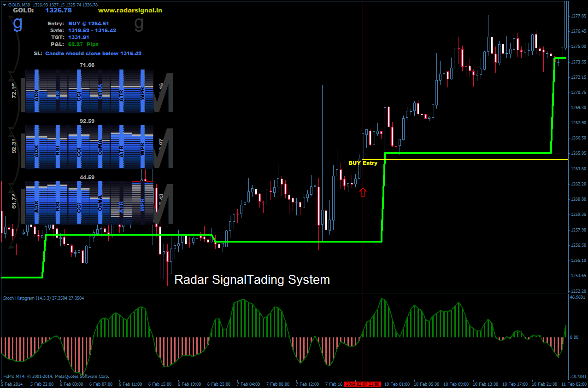Image resolution: width=588 pixels, height=388 pixels.
Task: Click the 44.59 strength value above bottom panel
Action: point(87,177)
